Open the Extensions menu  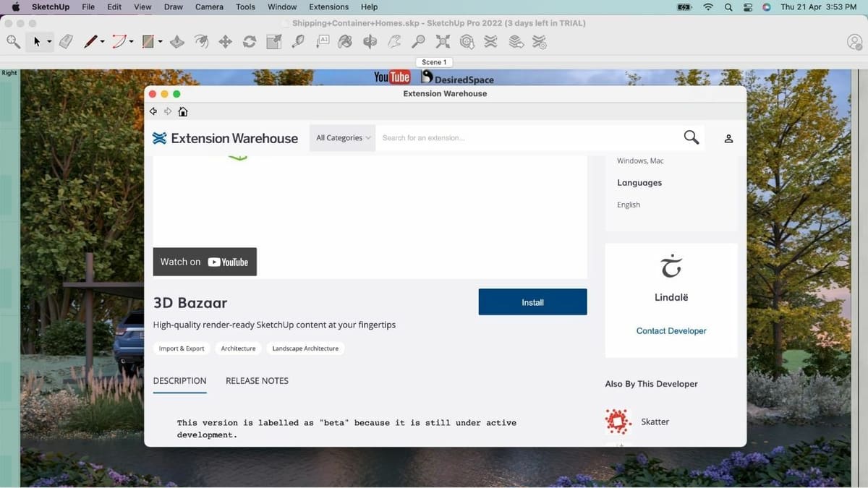coord(328,7)
